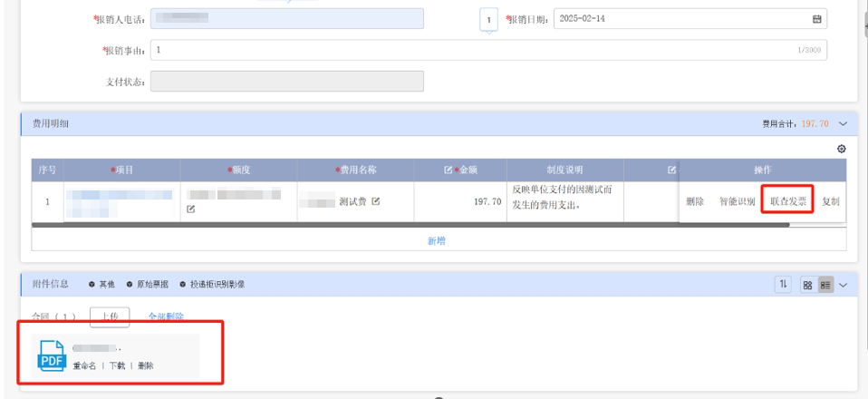The image size is (868, 399).
Task: Collapse the 费用明细 section
Action: 843,122
